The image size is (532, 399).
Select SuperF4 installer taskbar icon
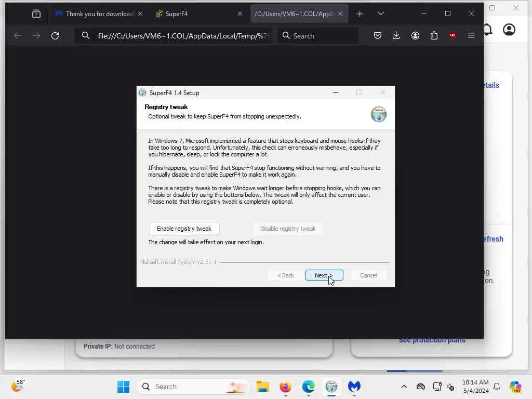coord(331,387)
